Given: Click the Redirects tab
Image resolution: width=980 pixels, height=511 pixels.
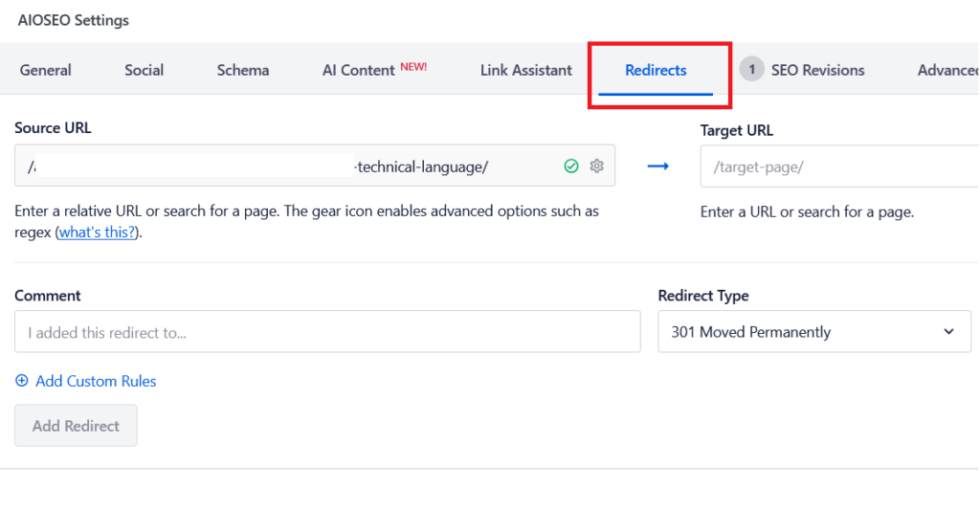Looking at the screenshot, I should point(656,70).
